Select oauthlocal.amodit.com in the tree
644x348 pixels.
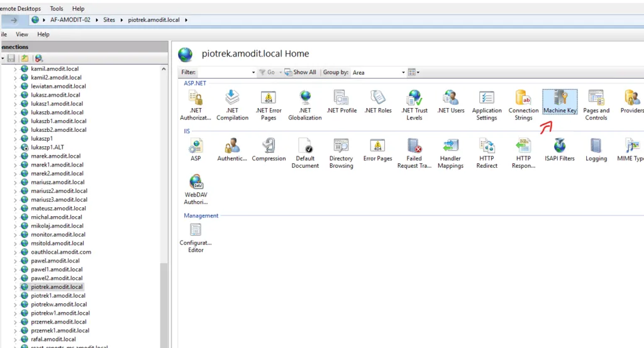[x=61, y=252]
